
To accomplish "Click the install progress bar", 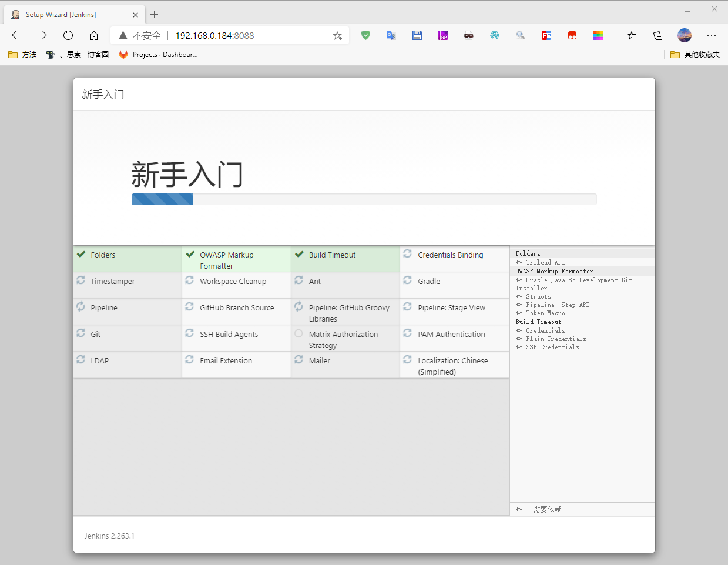I will [364, 199].
